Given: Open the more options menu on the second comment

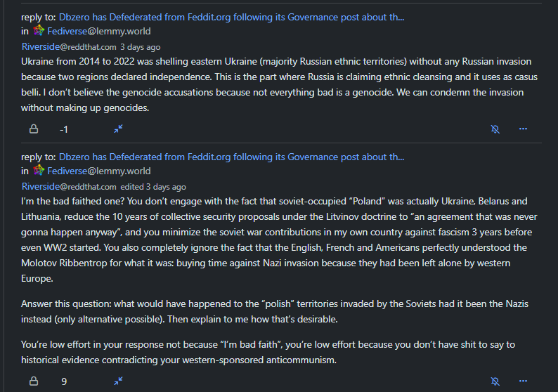Looking at the screenshot, I should pyautogui.click(x=523, y=381).
